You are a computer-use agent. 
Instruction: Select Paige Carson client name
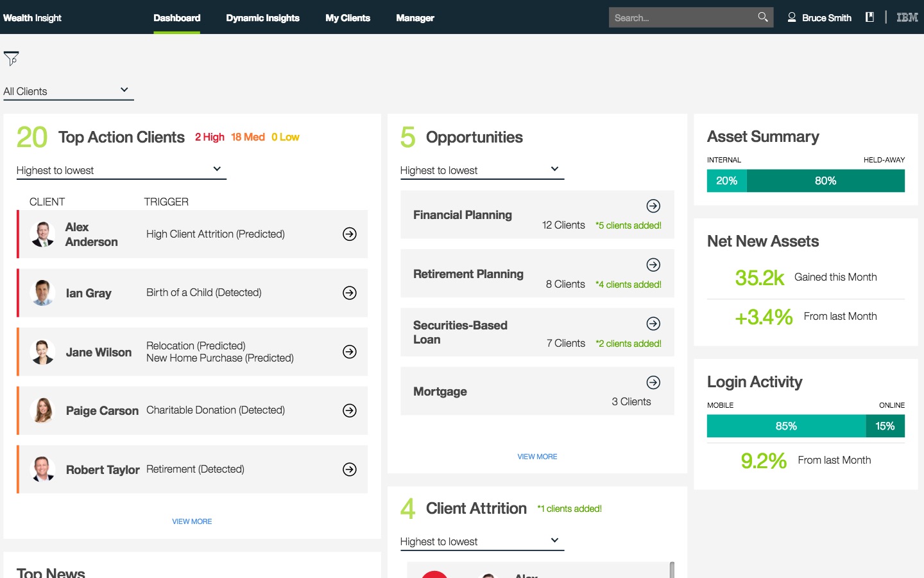(102, 410)
